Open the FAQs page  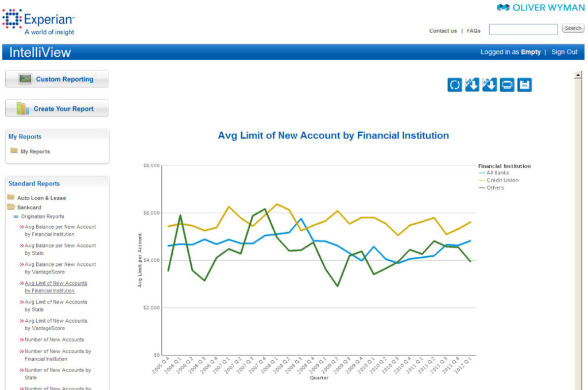pos(473,31)
